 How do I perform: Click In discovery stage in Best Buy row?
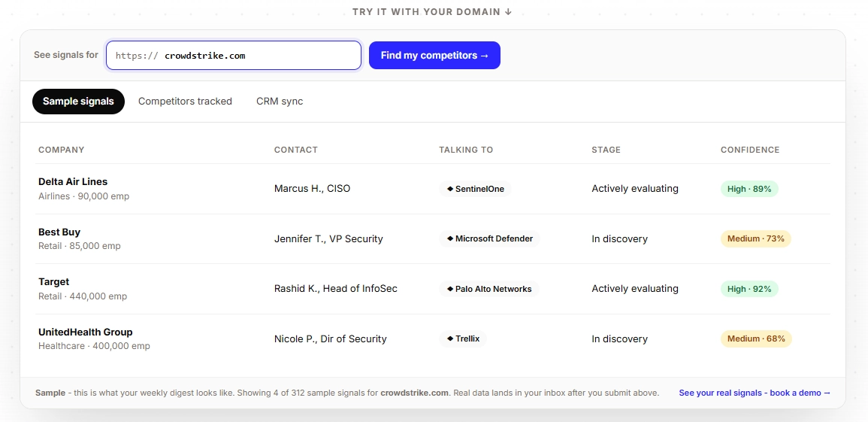pos(619,238)
